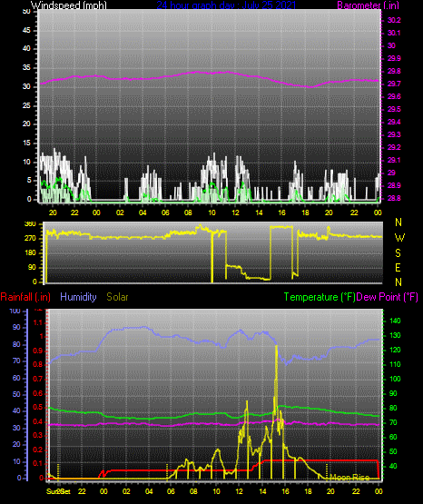Click the 'Dew Point (°F)' legend label
The image size is (423, 504).
coord(388,297)
